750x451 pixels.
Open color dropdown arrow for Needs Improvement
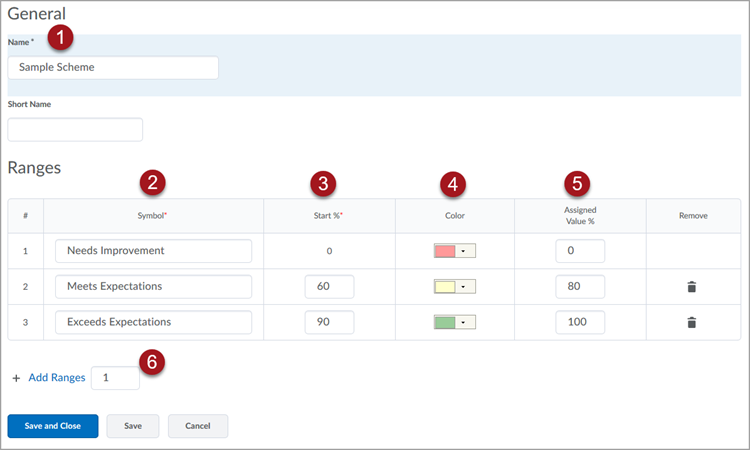click(464, 251)
